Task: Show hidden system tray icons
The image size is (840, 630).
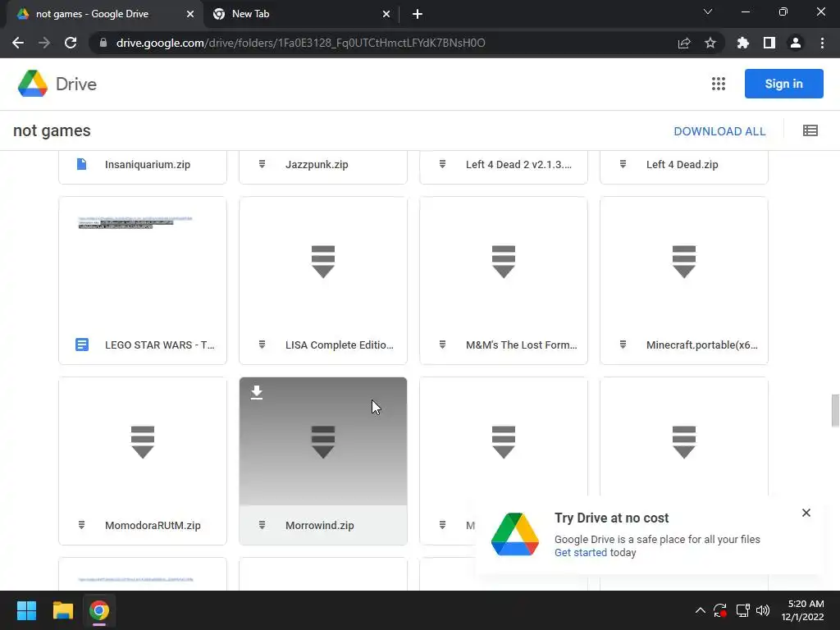Action: click(701, 610)
